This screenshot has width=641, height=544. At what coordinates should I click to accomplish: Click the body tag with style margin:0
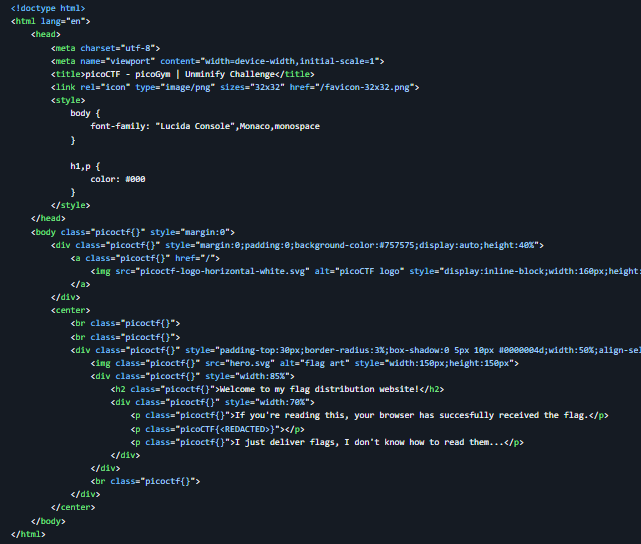(x=133, y=232)
